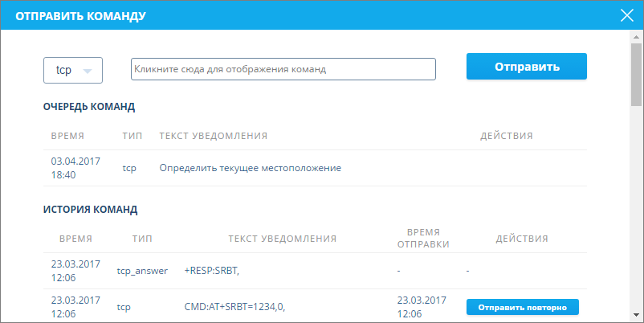Click the command text input field
Viewport: 644px width, 323px height.
pos(283,69)
